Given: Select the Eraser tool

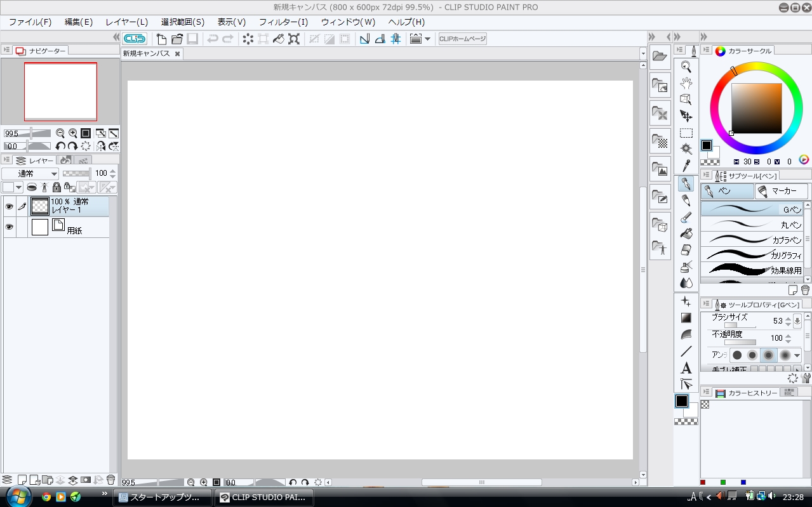Looking at the screenshot, I should pos(686,250).
